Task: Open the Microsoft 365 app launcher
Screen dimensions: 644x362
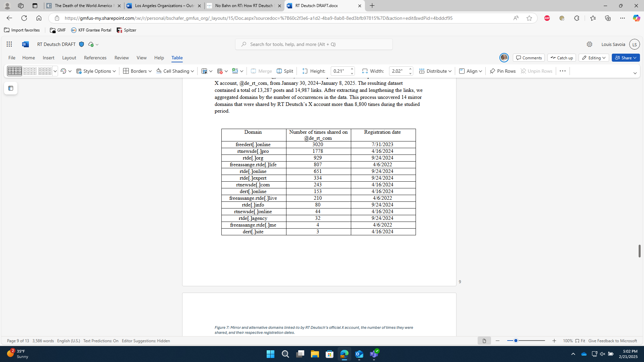Action: 9,44
